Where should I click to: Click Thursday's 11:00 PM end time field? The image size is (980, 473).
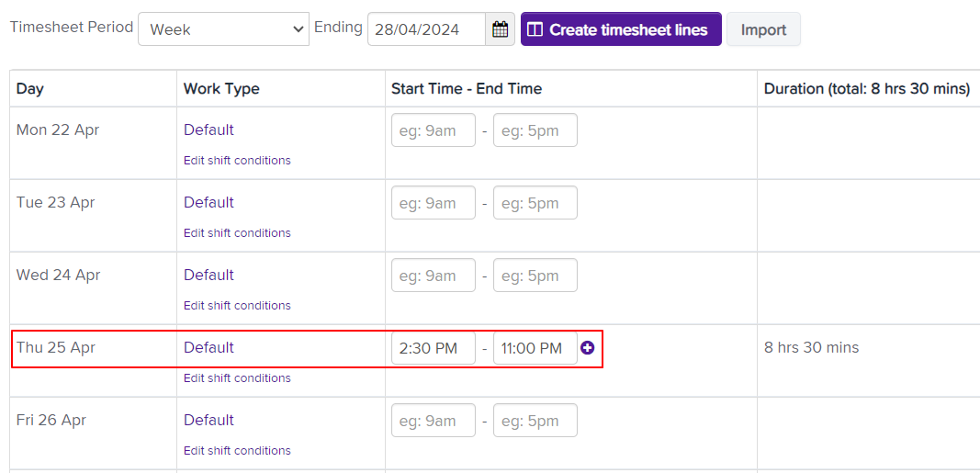click(x=535, y=348)
